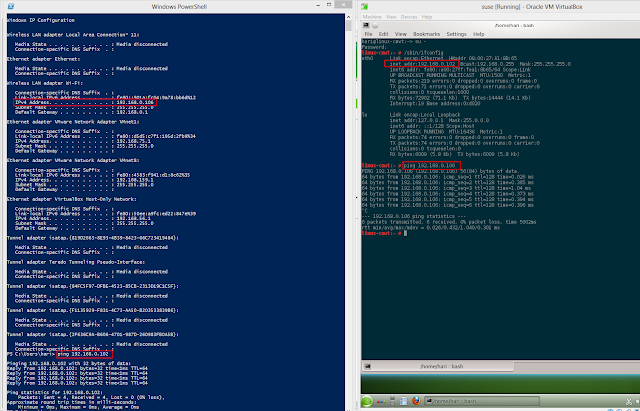This screenshot has width=640, height=411.
Task: Open the File menu in Konsole
Action: point(368,34)
